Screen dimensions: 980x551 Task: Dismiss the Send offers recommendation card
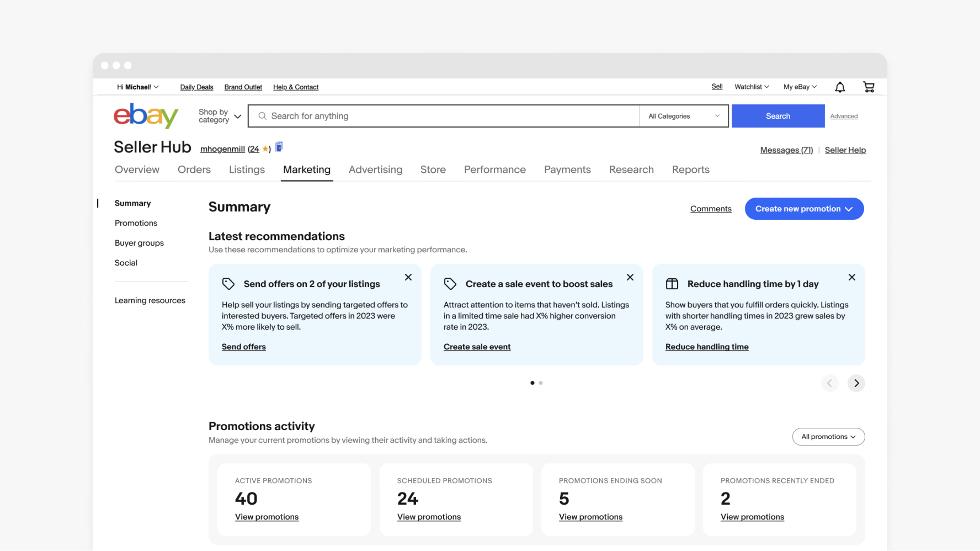click(408, 277)
